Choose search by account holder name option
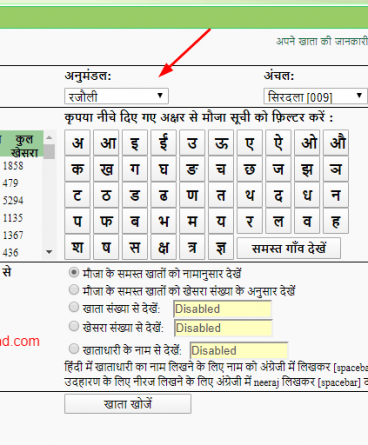Viewport: 368px width, 445px height. 74,349
